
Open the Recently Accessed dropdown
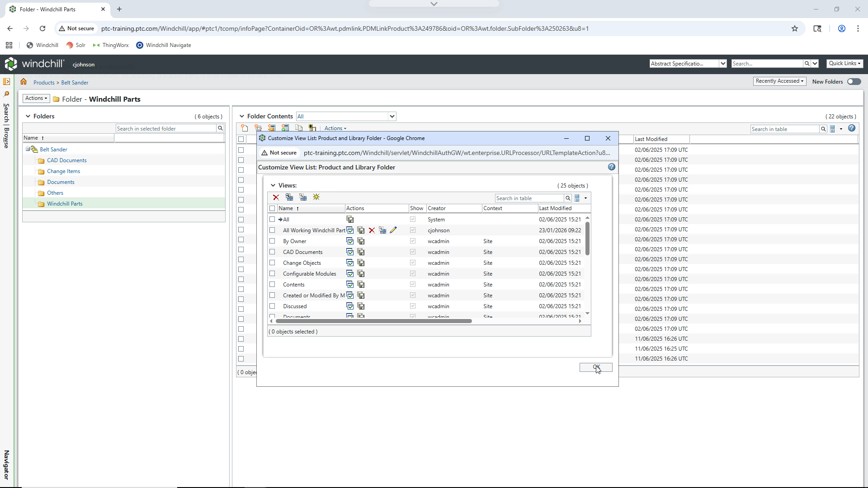click(780, 81)
